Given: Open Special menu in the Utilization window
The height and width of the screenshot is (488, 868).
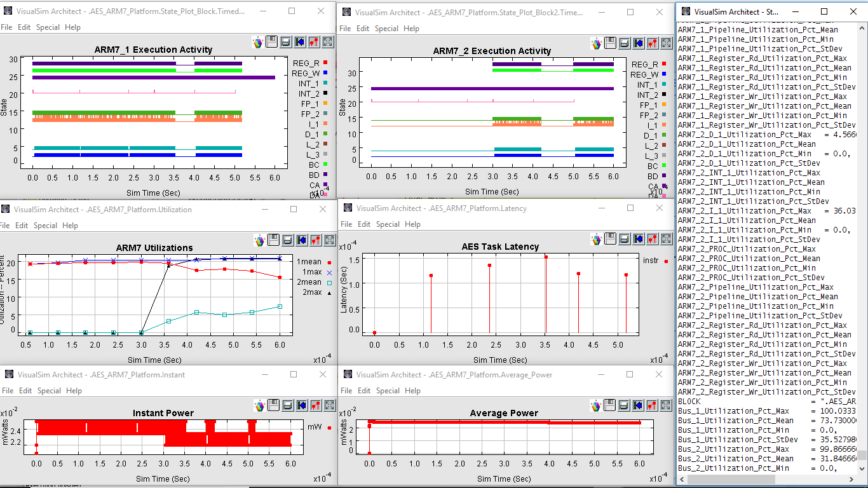Looking at the screenshot, I should point(45,226).
